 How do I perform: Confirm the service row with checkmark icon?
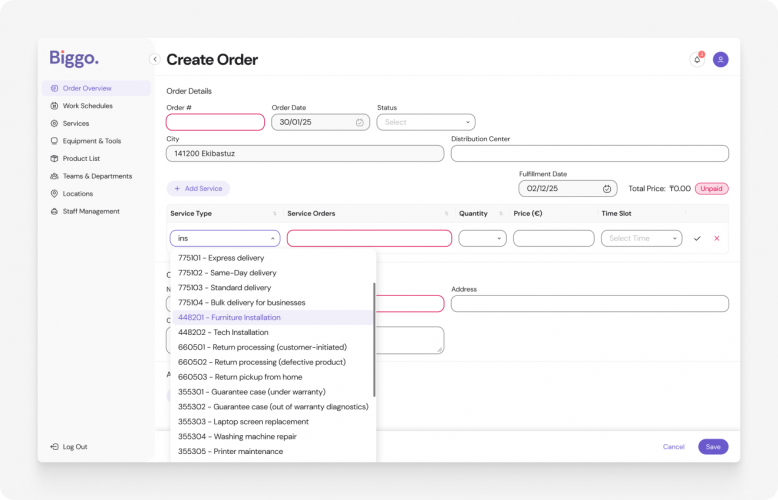(x=697, y=239)
